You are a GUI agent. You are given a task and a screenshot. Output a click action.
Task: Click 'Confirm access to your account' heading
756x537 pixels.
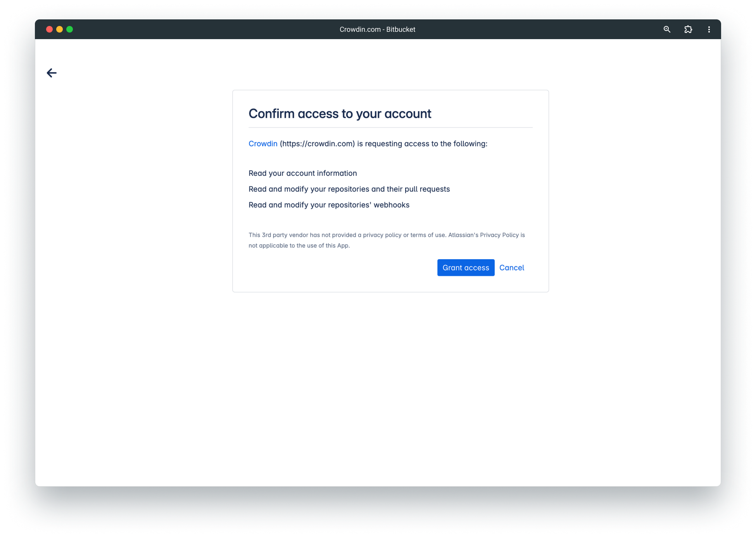click(340, 114)
